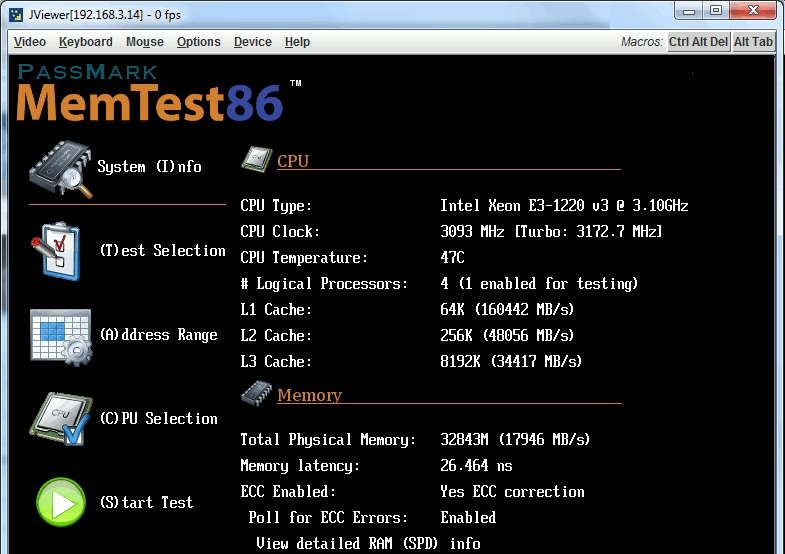The width and height of the screenshot is (785, 554).
Task: Select the (T)est Selection label
Action: click(x=163, y=250)
